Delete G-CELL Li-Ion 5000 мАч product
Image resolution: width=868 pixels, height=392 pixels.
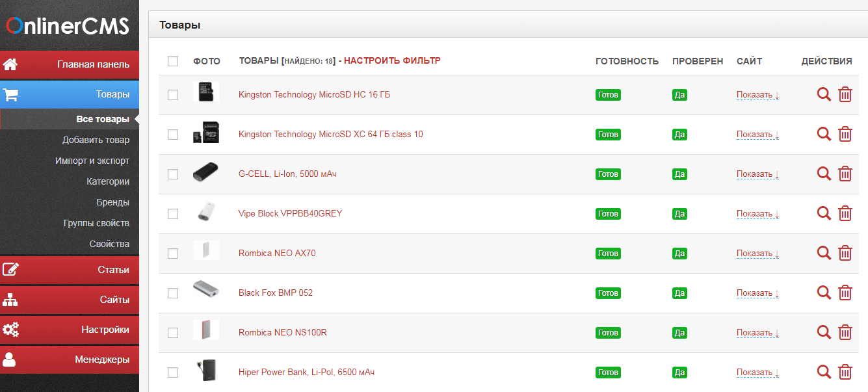tap(845, 174)
